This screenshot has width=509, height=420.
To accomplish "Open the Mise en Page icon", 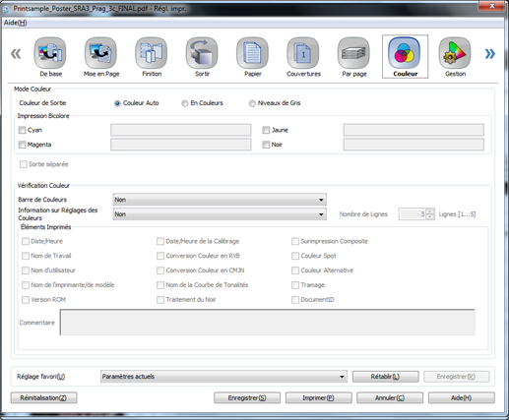I will coord(100,53).
